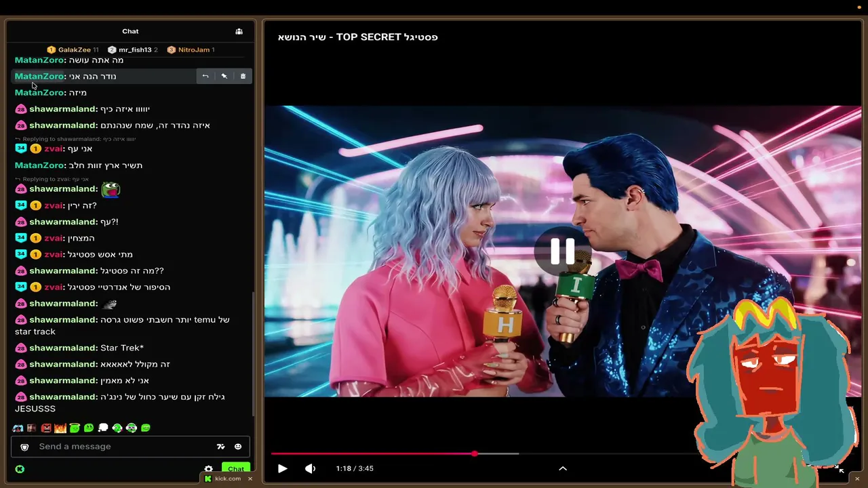This screenshot has width=868, height=488.
Task: Click the kick.com favicon in overlay
Action: pyautogui.click(x=208, y=479)
